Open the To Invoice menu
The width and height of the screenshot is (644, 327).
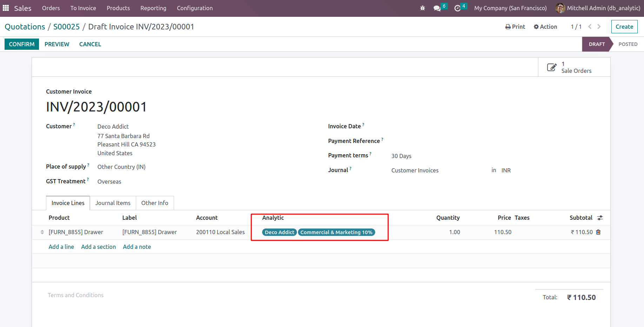click(83, 8)
